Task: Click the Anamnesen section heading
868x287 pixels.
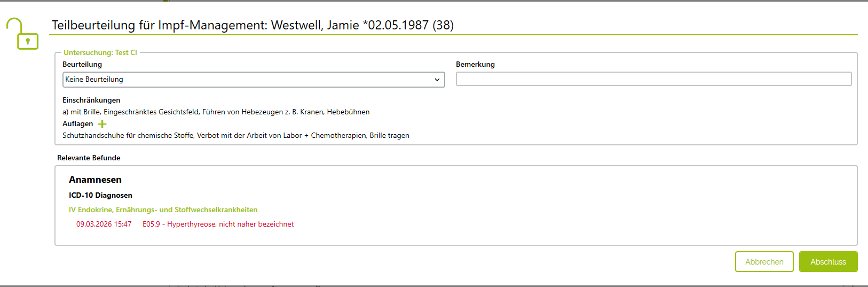Action: 95,180
